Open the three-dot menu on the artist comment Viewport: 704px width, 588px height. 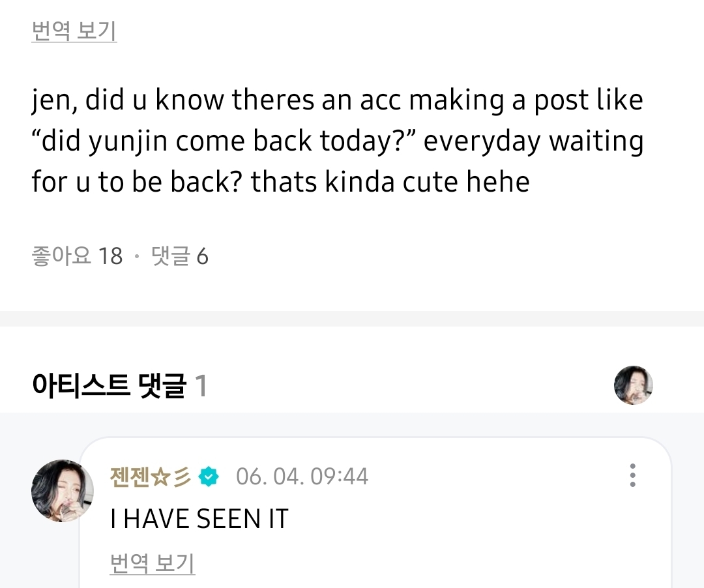(632, 476)
